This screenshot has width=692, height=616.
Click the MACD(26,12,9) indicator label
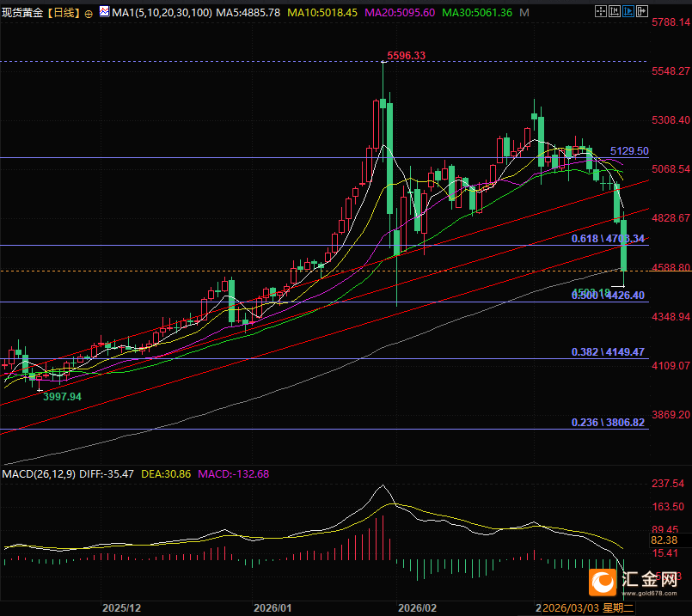(40, 473)
